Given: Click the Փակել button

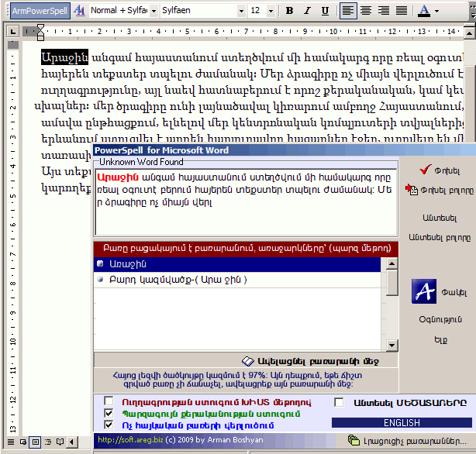Looking at the screenshot, I should click(x=454, y=292).
